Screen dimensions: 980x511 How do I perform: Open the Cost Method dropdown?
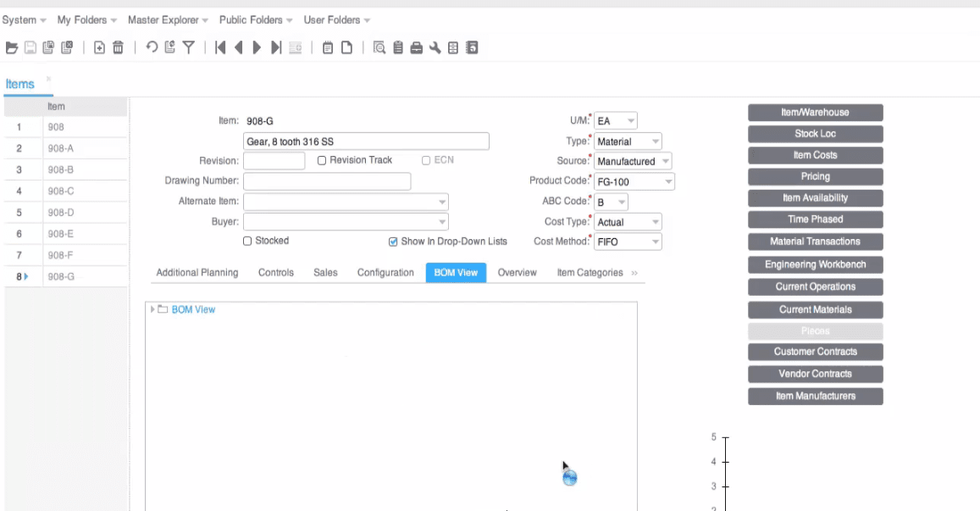coord(653,241)
